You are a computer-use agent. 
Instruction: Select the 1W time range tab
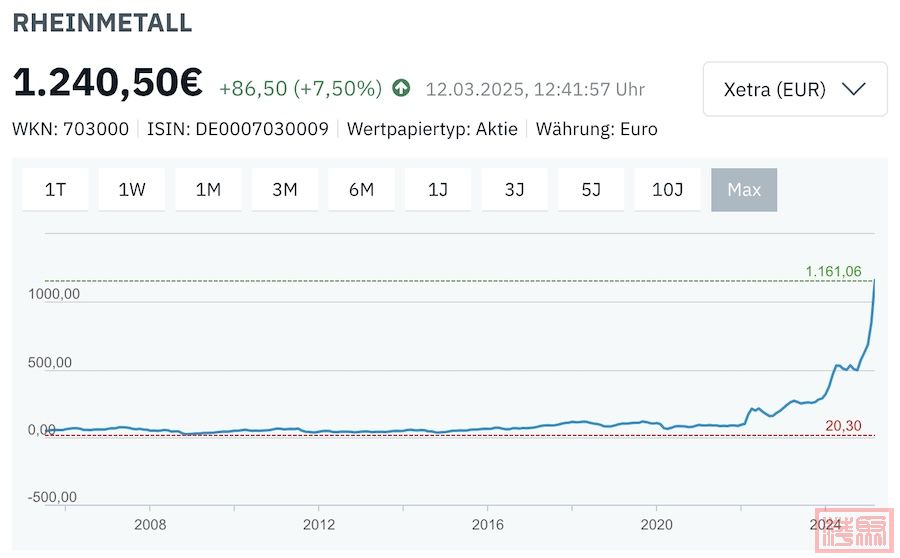pyautogui.click(x=131, y=189)
